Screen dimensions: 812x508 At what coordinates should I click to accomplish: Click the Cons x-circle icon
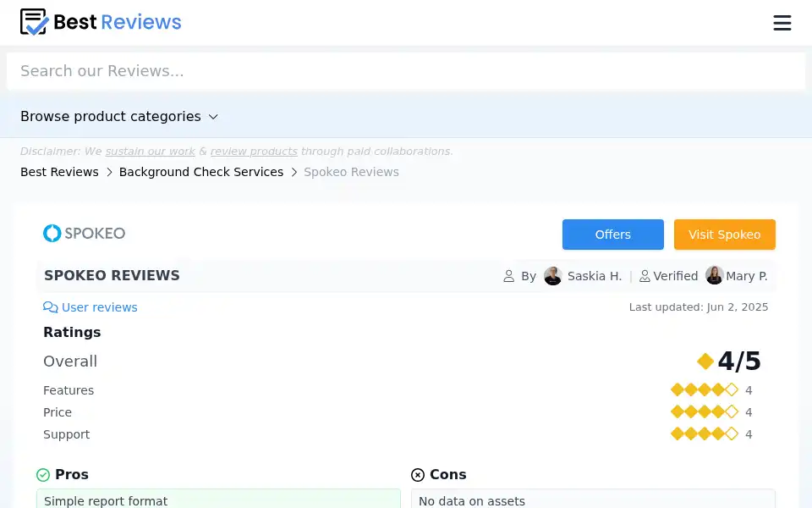pos(417,475)
